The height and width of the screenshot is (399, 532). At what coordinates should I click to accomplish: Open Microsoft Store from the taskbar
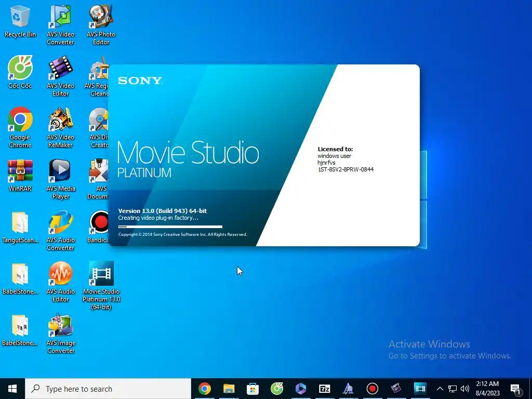(x=252, y=389)
